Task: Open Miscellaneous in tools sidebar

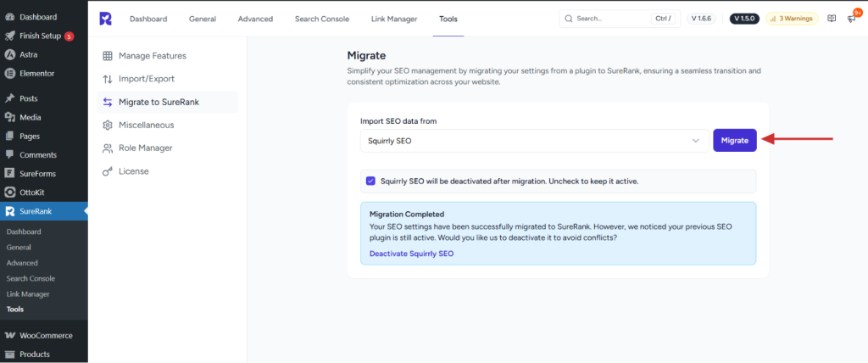Action: [x=167, y=126]
